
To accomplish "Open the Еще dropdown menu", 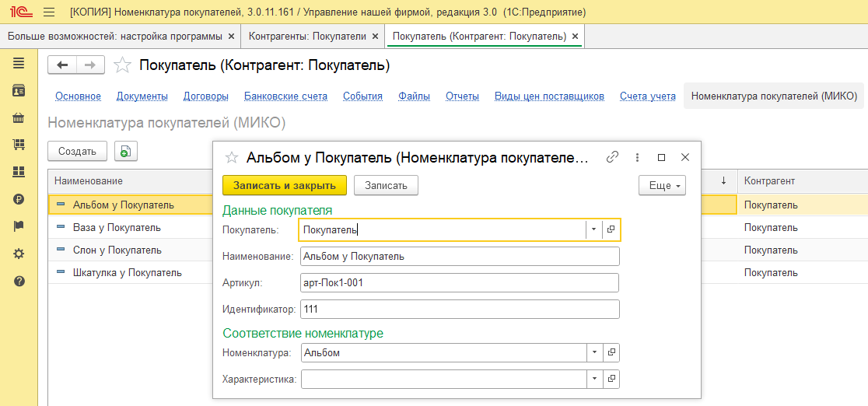I will tap(662, 186).
